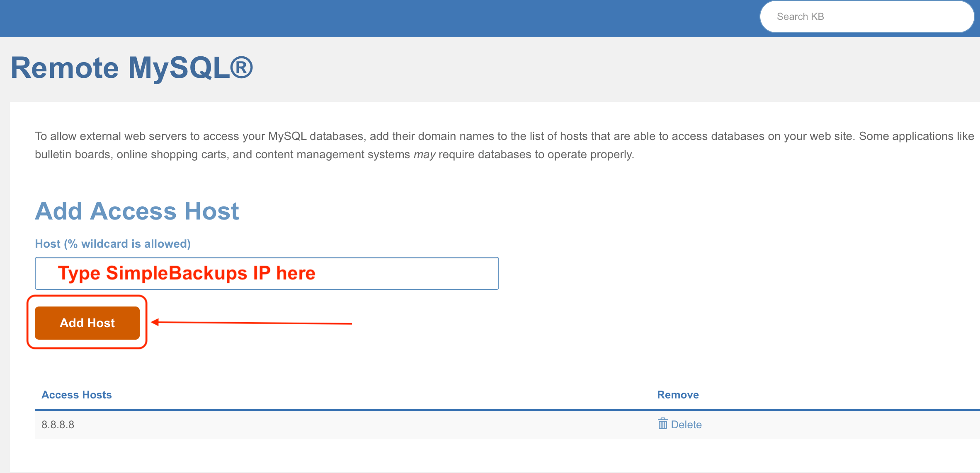Click the Add Access Host heading
The height and width of the screenshot is (473, 980).
click(137, 211)
